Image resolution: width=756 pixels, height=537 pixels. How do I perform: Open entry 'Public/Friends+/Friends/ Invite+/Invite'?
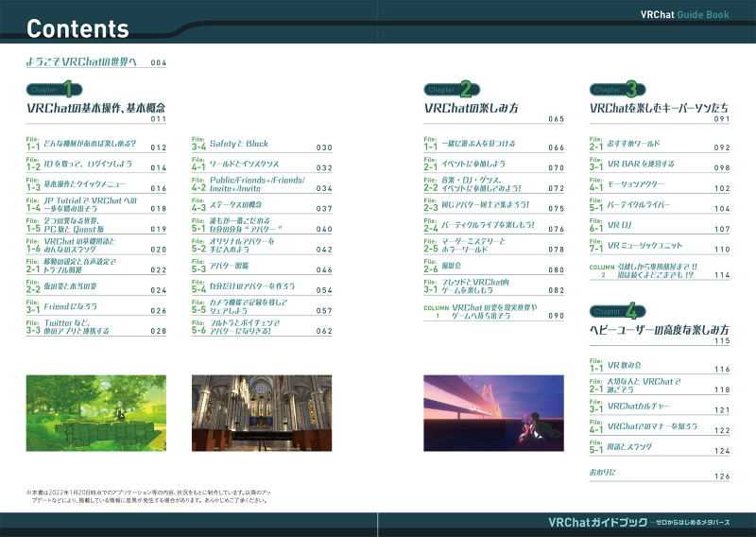tap(262, 184)
